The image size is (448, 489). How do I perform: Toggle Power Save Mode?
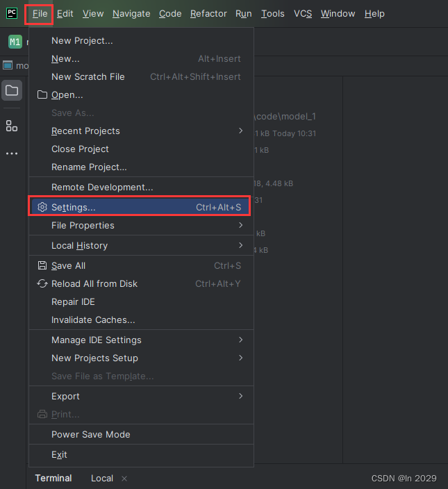[141, 435]
